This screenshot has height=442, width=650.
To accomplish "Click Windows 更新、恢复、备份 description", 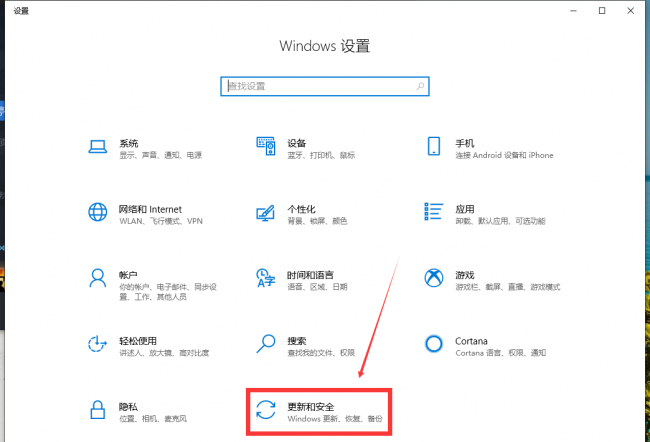I will point(335,419).
